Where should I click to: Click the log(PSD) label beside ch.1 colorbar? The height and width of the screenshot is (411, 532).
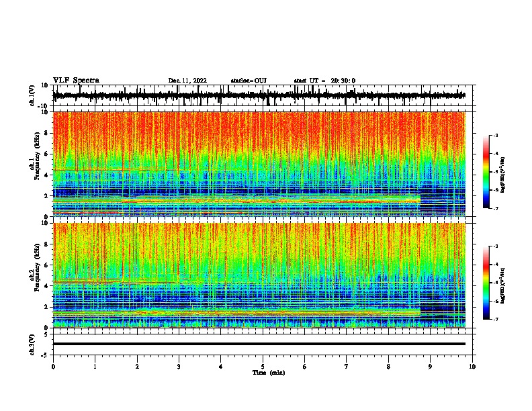coord(503,175)
